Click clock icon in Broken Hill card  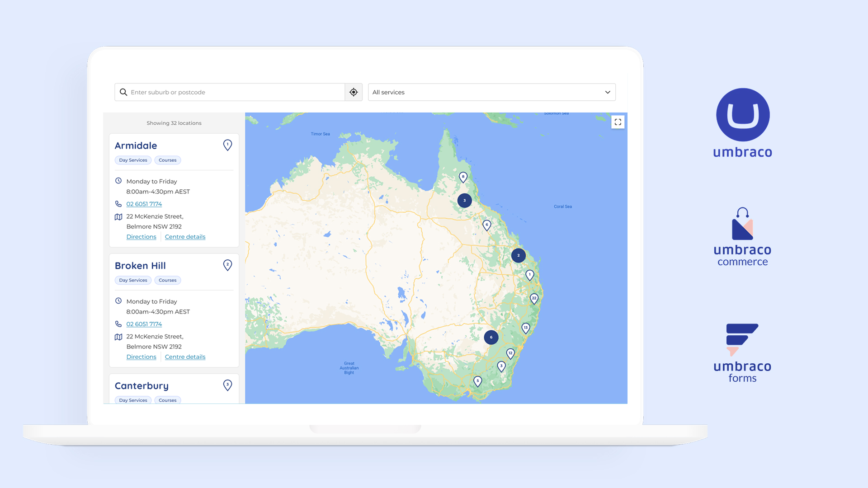118,301
